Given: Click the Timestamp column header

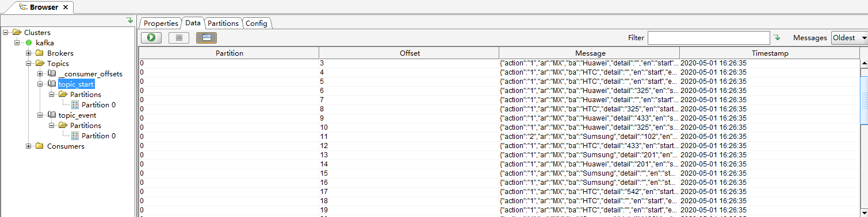Looking at the screenshot, I should pos(770,53).
